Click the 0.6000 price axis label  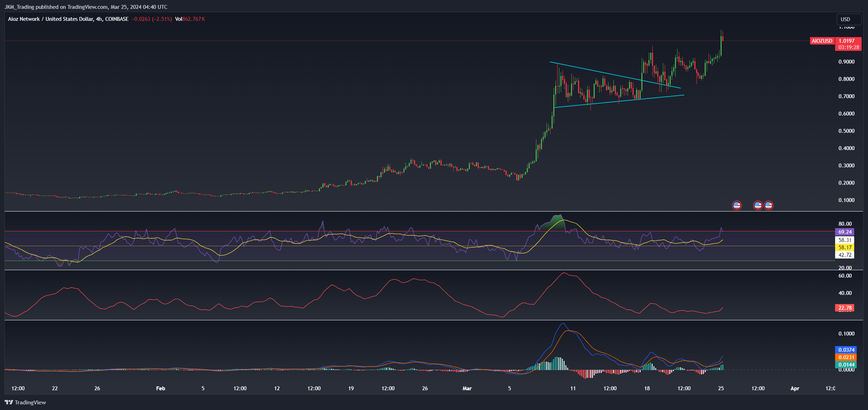tap(846, 114)
